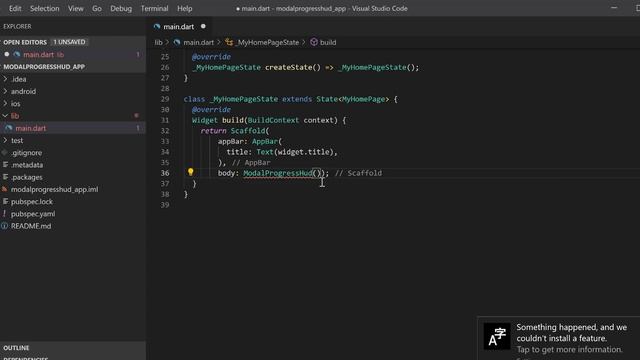Screen dimensions: 640x360
Task: Open the Terminal menu
Action: 154,9
